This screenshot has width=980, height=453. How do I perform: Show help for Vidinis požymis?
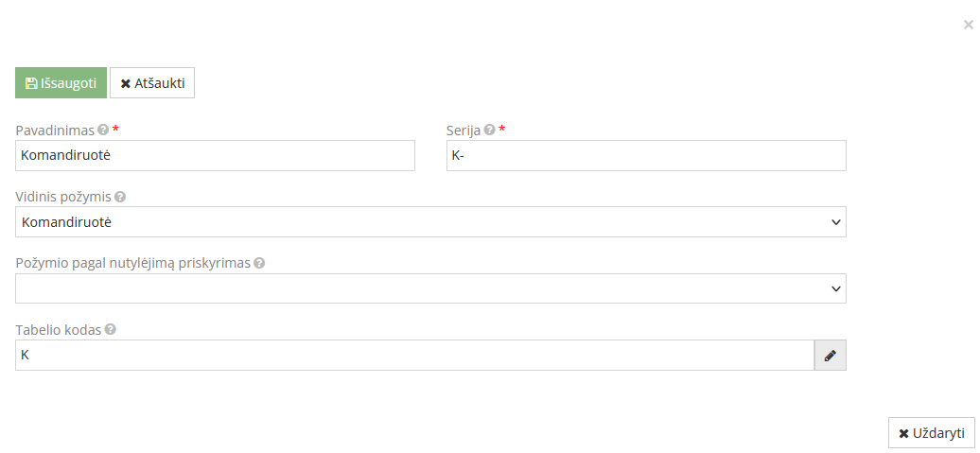[x=120, y=198]
